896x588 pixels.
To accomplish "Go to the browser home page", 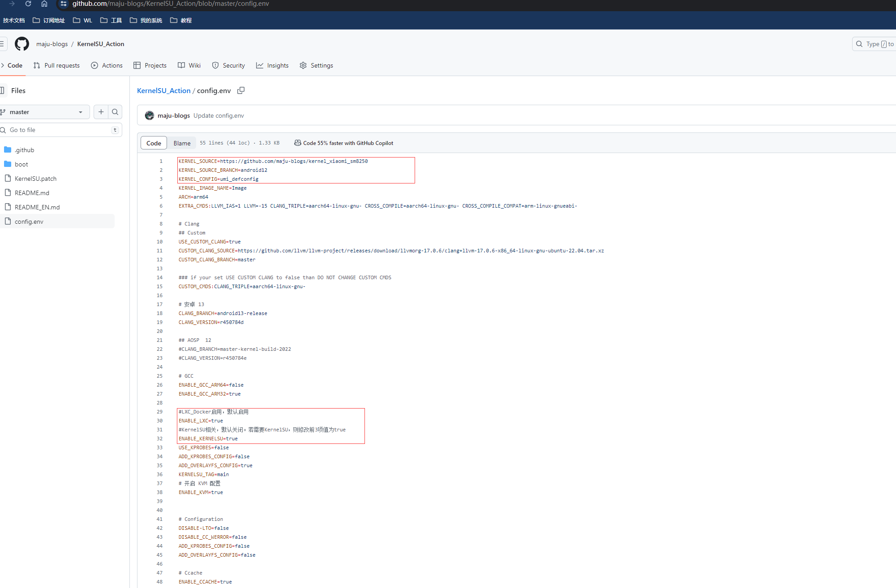I will (x=44, y=4).
